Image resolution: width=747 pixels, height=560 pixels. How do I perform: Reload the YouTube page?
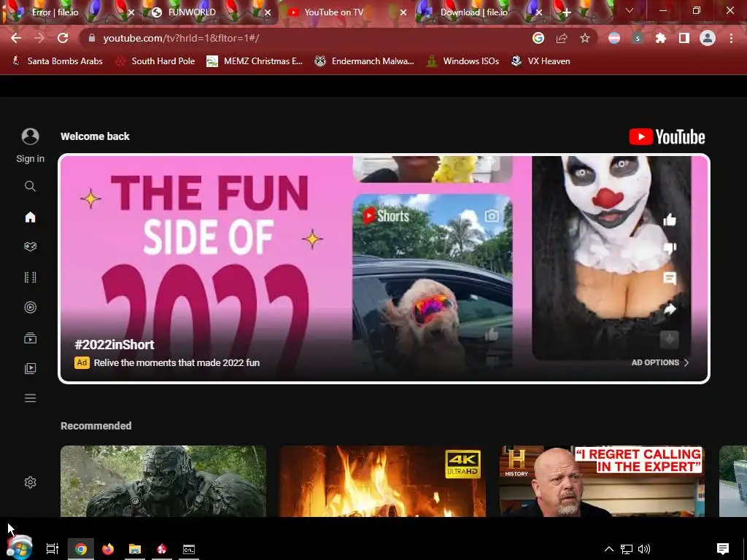coord(63,38)
